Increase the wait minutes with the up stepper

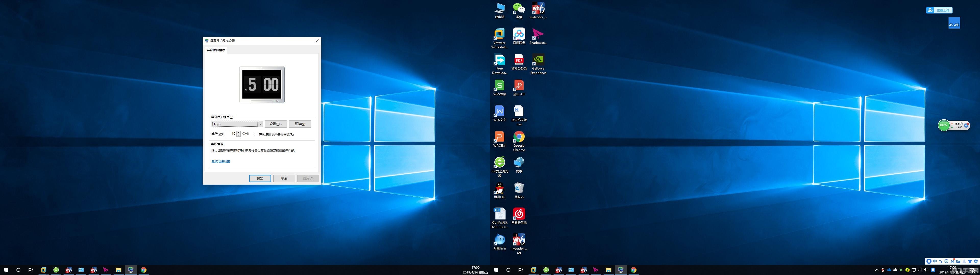click(x=239, y=133)
